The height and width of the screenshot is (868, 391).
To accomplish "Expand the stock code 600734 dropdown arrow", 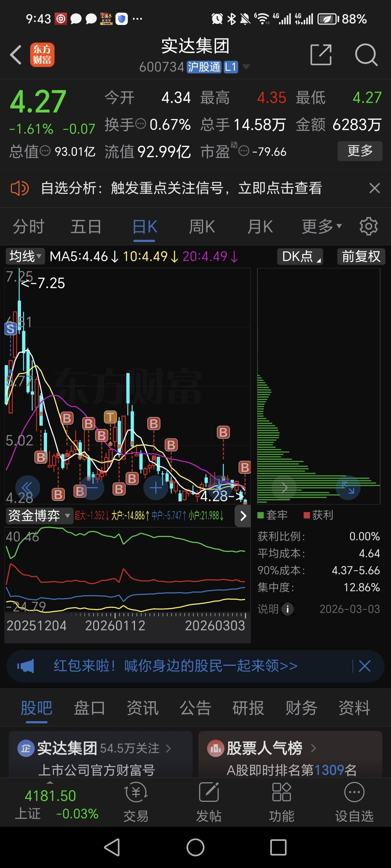I will click(x=246, y=67).
